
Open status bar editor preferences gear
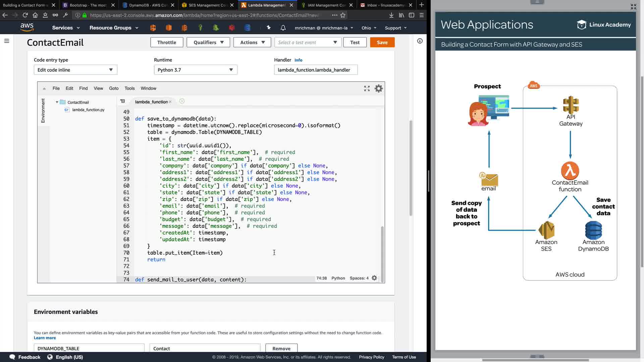pyautogui.click(x=374, y=278)
